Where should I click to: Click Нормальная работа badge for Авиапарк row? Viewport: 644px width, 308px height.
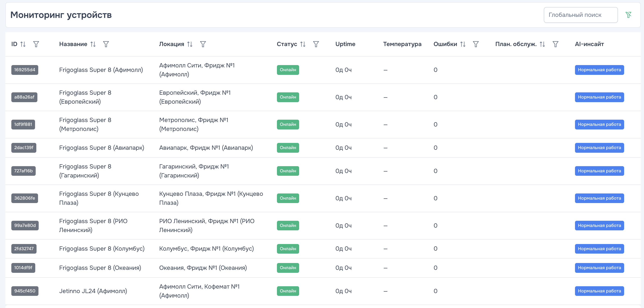point(599,148)
